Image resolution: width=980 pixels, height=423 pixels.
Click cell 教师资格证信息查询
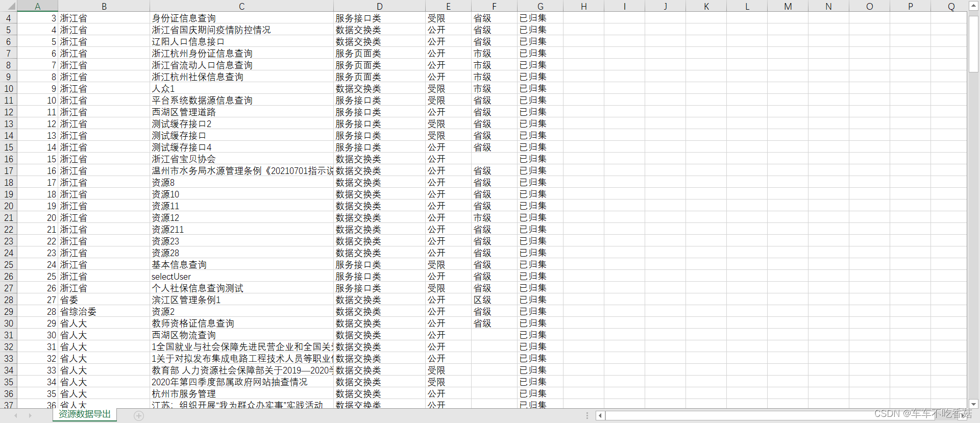coord(242,323)
